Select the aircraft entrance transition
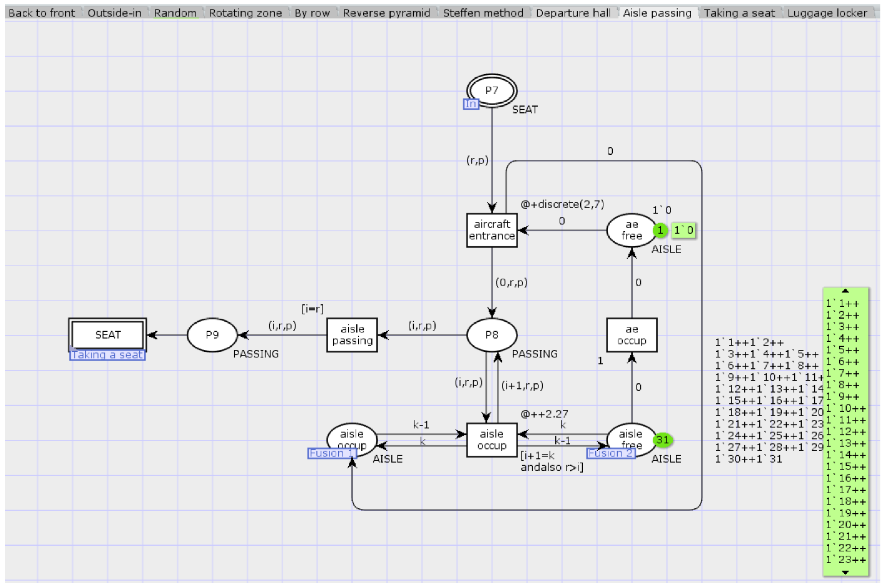The height and width of the screenshot is (588, 885). pyautogui.click(x=492, y=230)
